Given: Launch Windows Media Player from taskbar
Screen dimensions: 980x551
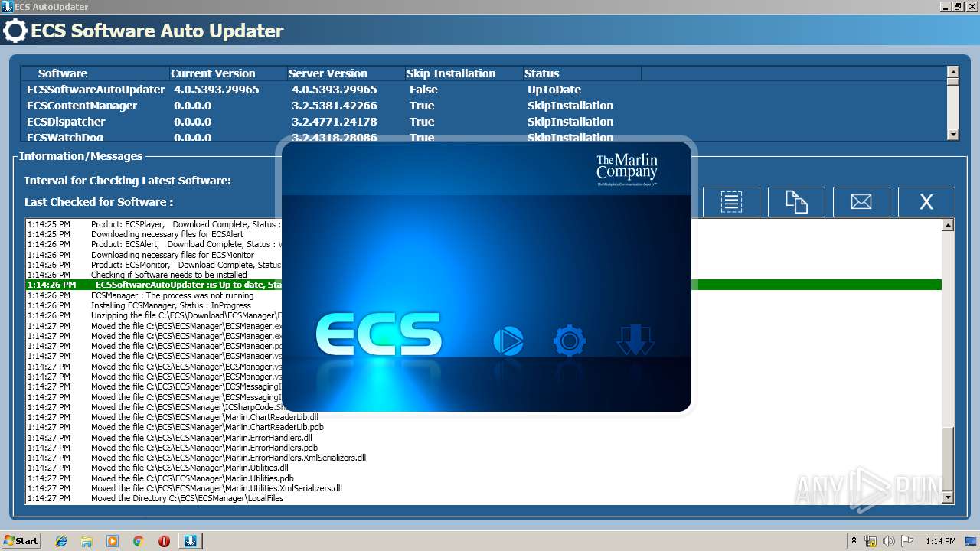Looking at the screenshot, I should pos(113,541).
